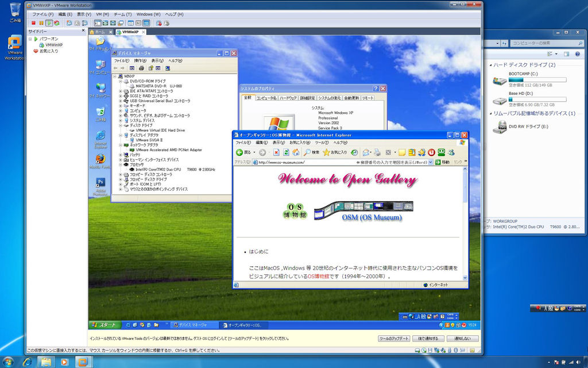
Task: Open the お気に入り star favorites in IE toolbar
Action: click(335, 152)
